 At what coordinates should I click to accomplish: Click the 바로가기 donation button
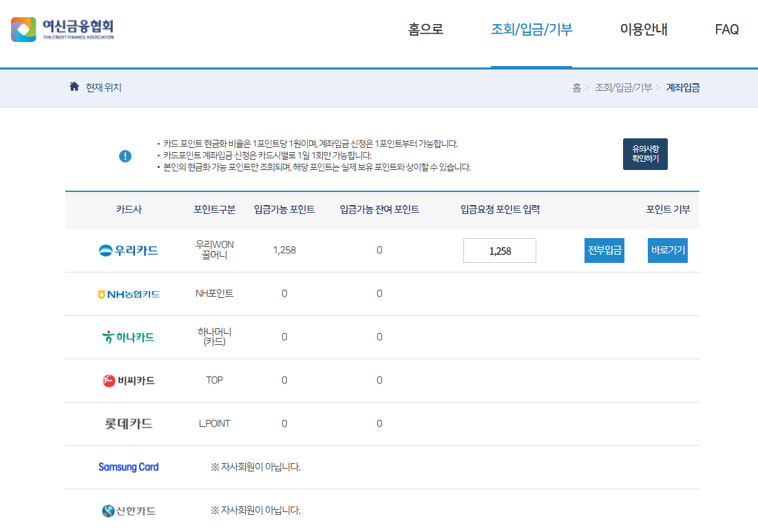click(668, 251)
